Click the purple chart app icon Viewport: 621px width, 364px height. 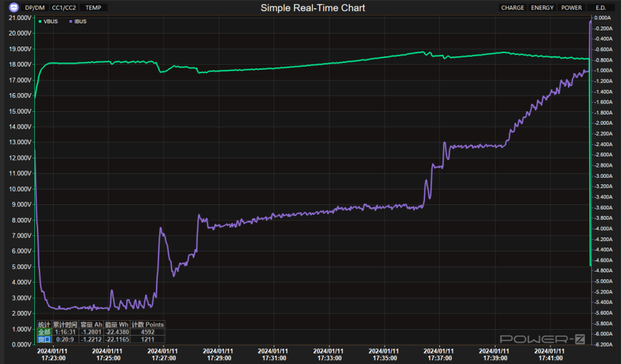coord(14,8)
